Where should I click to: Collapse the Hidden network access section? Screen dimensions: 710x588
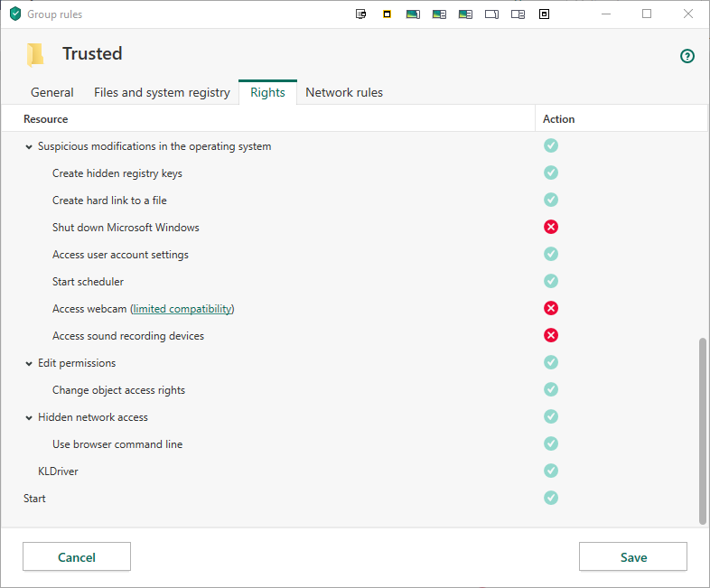(29, 417)
